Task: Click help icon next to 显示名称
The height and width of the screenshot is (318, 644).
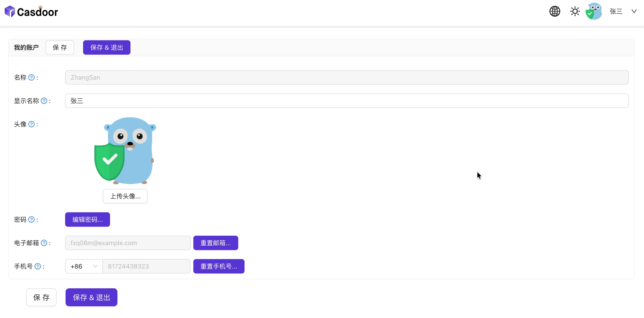Action: (44, 101)
